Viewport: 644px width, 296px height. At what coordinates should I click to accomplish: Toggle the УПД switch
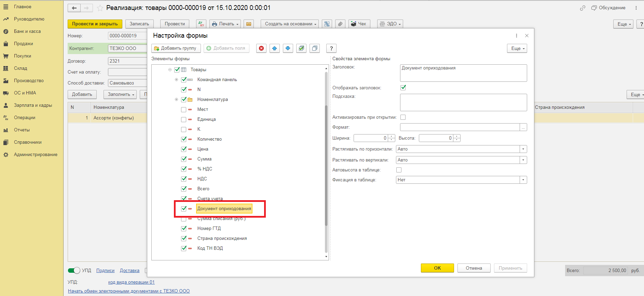74,270
